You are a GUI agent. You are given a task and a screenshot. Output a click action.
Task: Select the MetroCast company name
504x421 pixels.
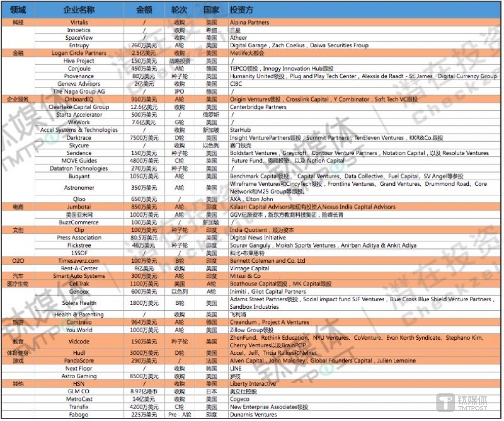79,399
